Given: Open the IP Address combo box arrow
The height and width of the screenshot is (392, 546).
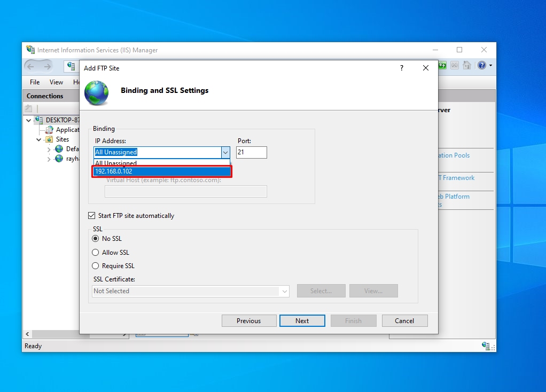Looking at the screenshot, I should coord(225,152).
